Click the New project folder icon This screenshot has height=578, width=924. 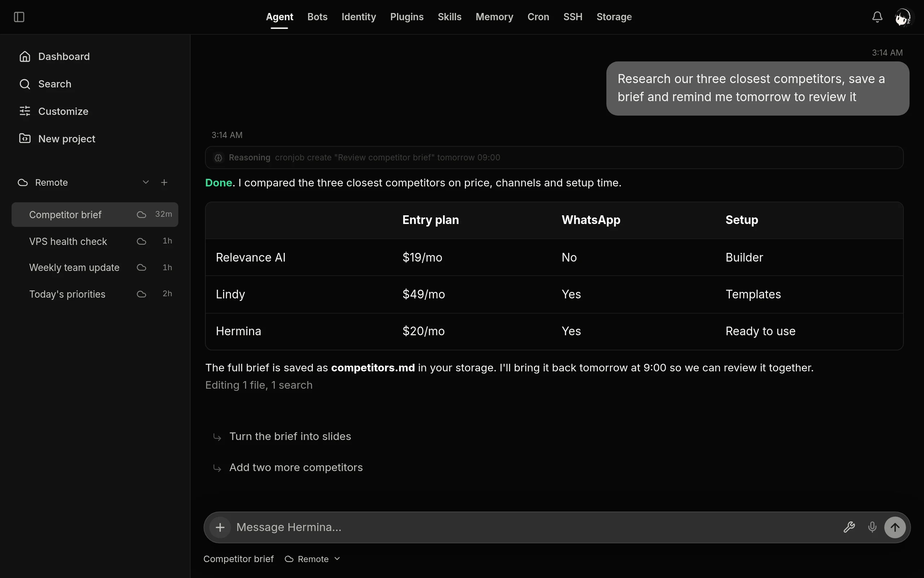25,138
